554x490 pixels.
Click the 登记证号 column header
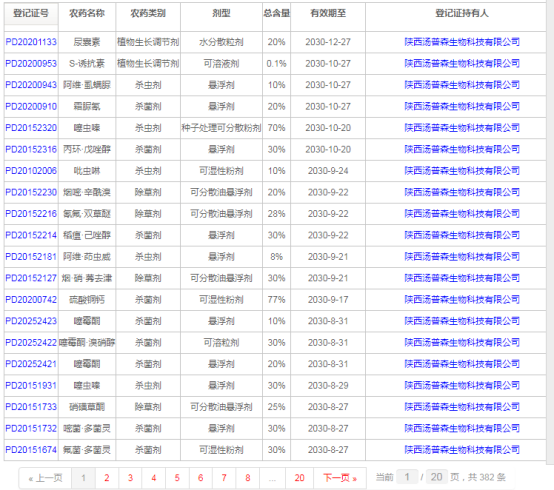click(x=31, y=13)
